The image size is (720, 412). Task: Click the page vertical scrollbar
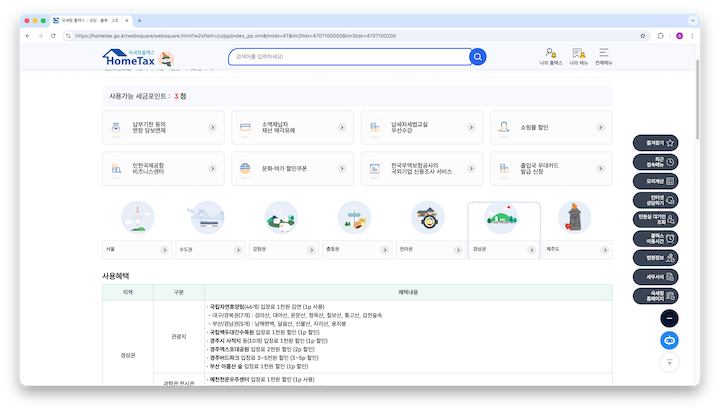pos(698,99)
